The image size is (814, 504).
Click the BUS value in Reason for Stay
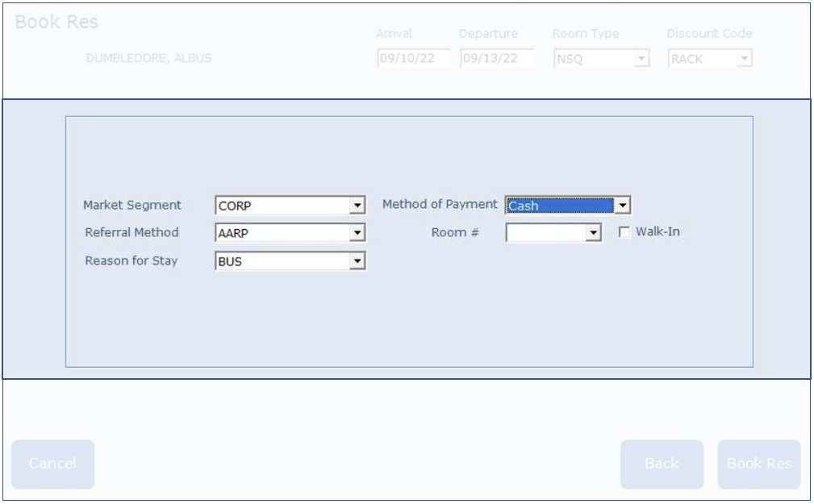click(282, 261)
